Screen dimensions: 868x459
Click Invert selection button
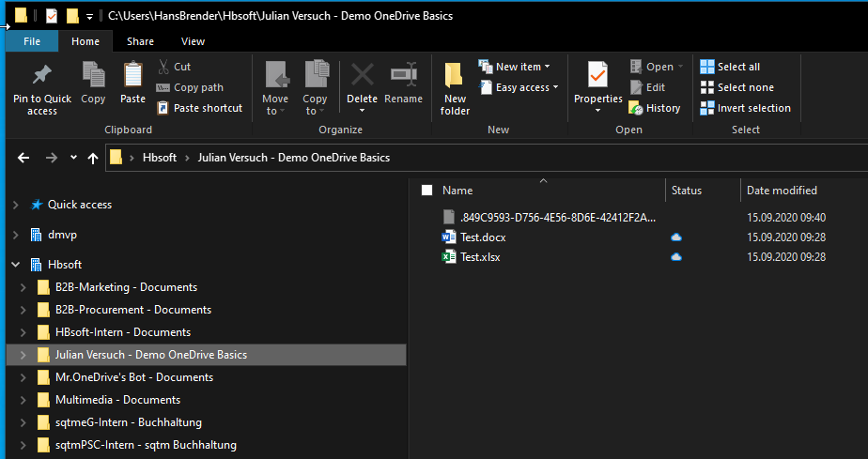click(x=745, y=108)
